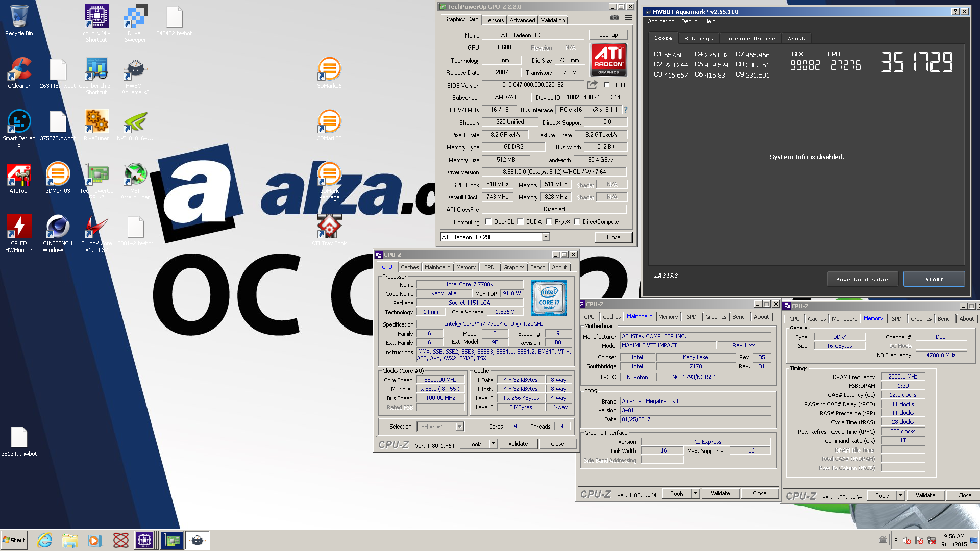Toggle the CUDA computing checkbox

tap(520, 222)
